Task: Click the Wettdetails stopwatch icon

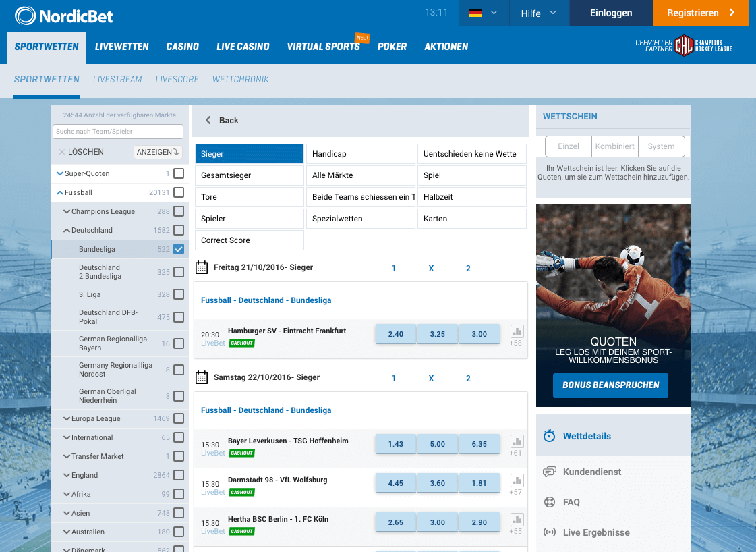Action: click(x=549, y=436)
